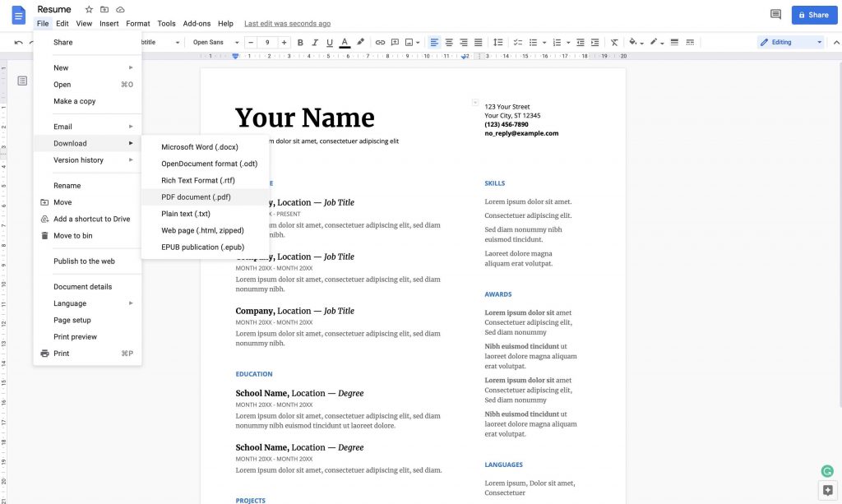842x504 pixels.
Task: Click the Bold formatting icon
Action: point(300,42)
